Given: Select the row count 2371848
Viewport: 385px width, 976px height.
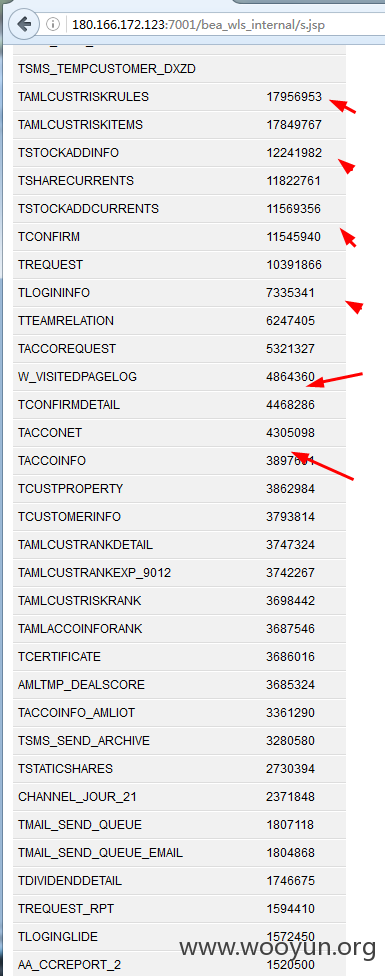Looking at the screenshot, I should coord(290,797).
